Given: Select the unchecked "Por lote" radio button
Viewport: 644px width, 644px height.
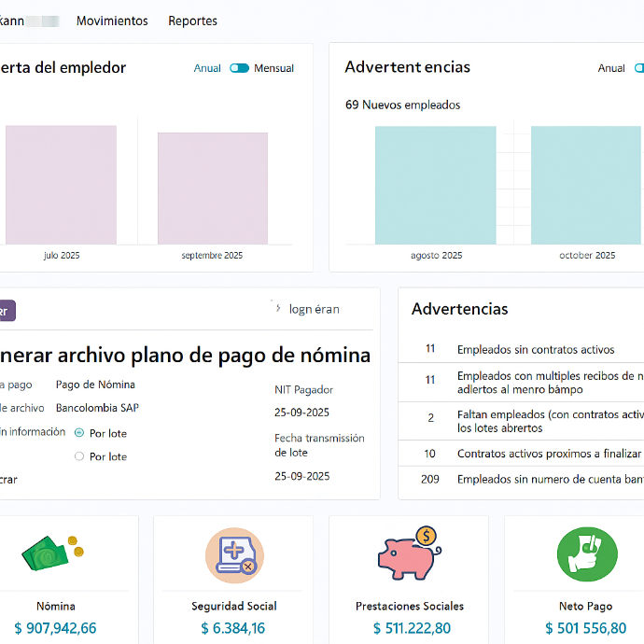Looking at the screenshot, I should pyautogui.click(x=79, y=456).
